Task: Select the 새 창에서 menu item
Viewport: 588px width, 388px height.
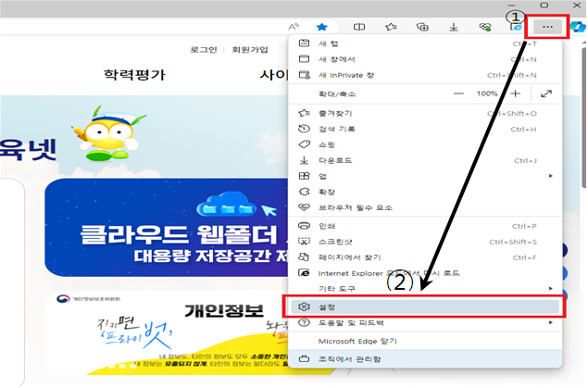Action: point(425,59)
